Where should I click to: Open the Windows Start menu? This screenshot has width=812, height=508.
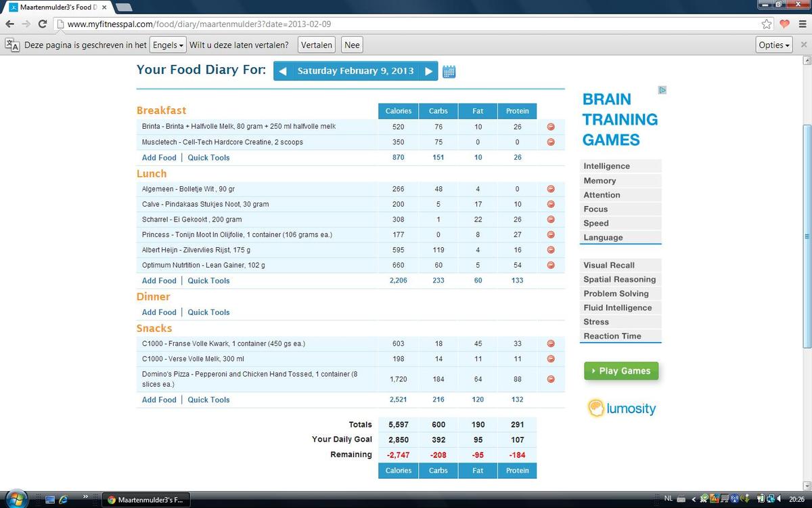point(16,499)
